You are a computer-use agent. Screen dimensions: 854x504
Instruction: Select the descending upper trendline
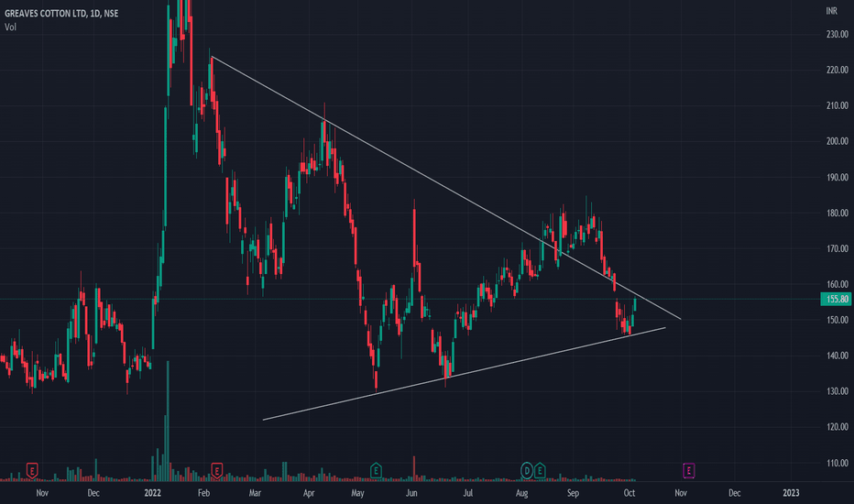(446, 188)
